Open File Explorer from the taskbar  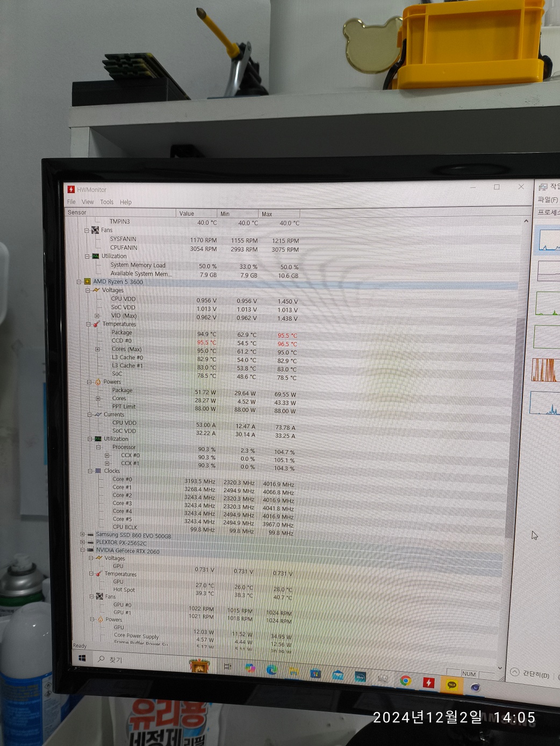[x=293, y=671]
